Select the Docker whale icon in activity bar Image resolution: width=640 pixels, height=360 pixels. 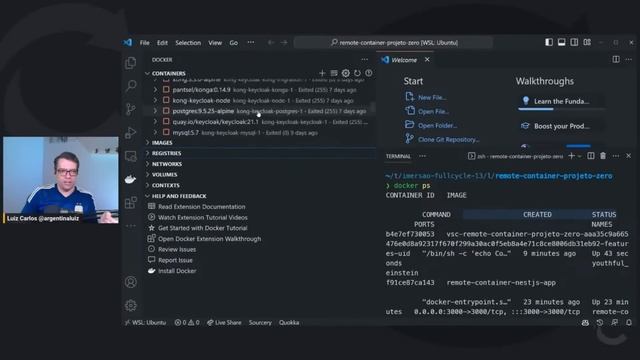coord(131,179)
